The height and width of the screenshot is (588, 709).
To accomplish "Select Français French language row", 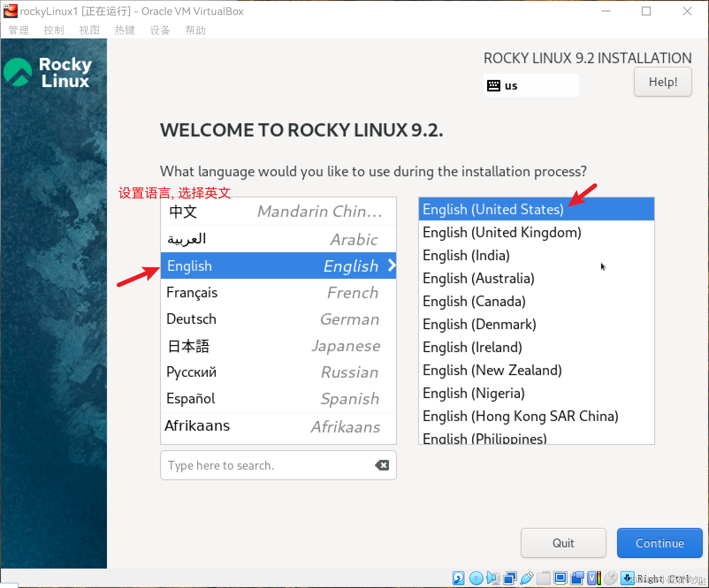I will [278, 292].
